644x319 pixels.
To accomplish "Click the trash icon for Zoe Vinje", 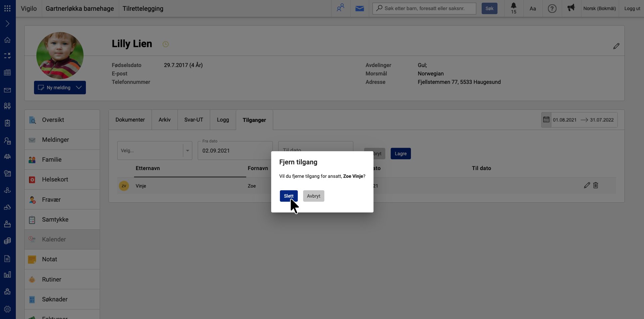I will tap(596, 185).
